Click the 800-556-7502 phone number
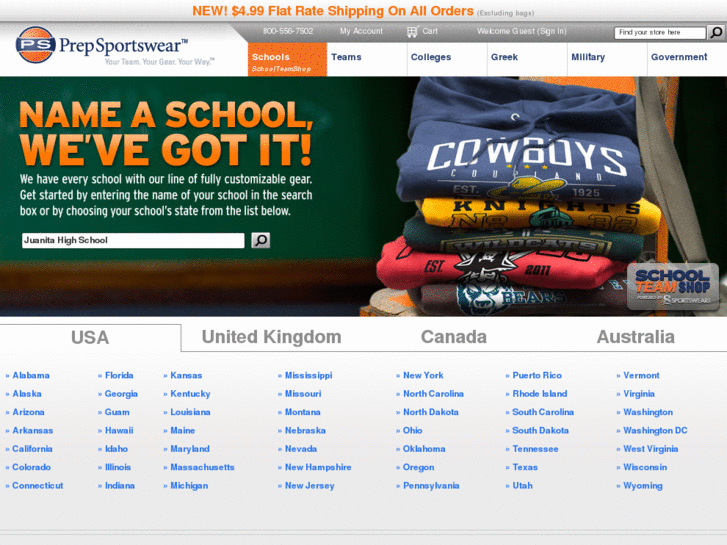727x545 pixels. pyautogui.click(x=288, y=31)
